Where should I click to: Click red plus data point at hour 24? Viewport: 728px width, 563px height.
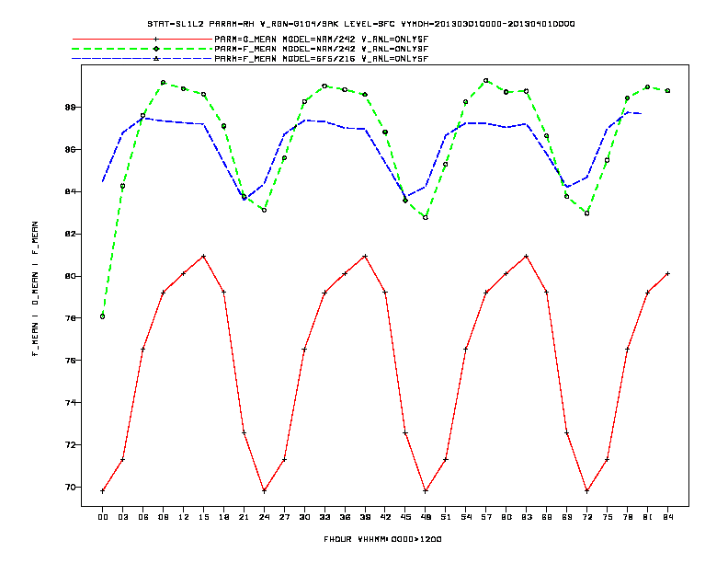264,490
